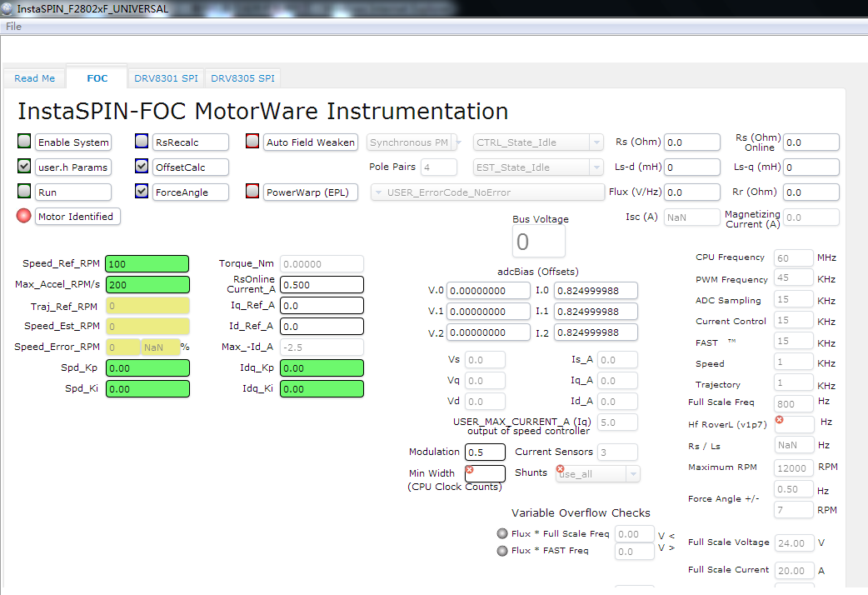Click the RsRecalc label box

pos(191,142)
